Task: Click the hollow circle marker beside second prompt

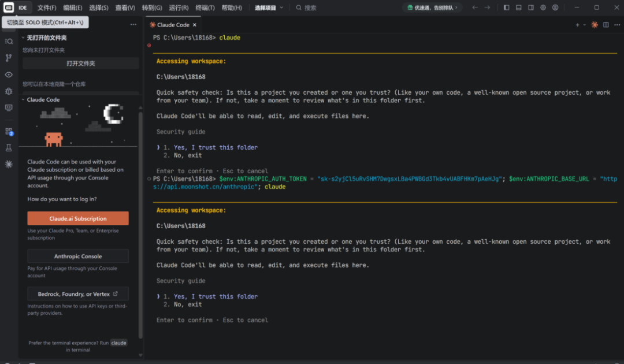Action: pyautogui.click(x=149, y=179)
